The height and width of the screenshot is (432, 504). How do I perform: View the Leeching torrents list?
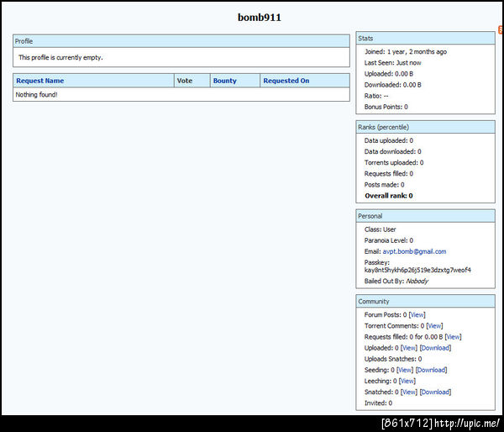(407, 381)
